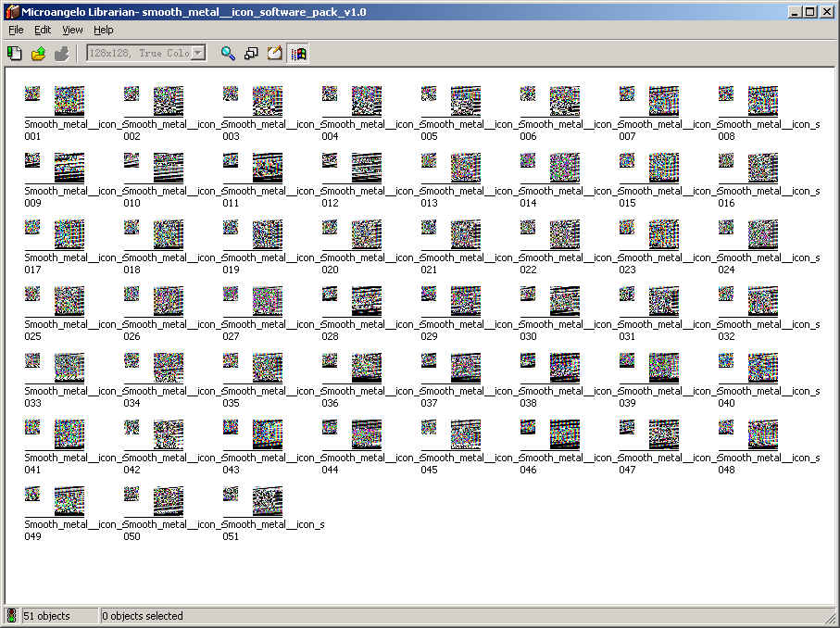Click the new library toolbar icon

click(x=15, y=53)
